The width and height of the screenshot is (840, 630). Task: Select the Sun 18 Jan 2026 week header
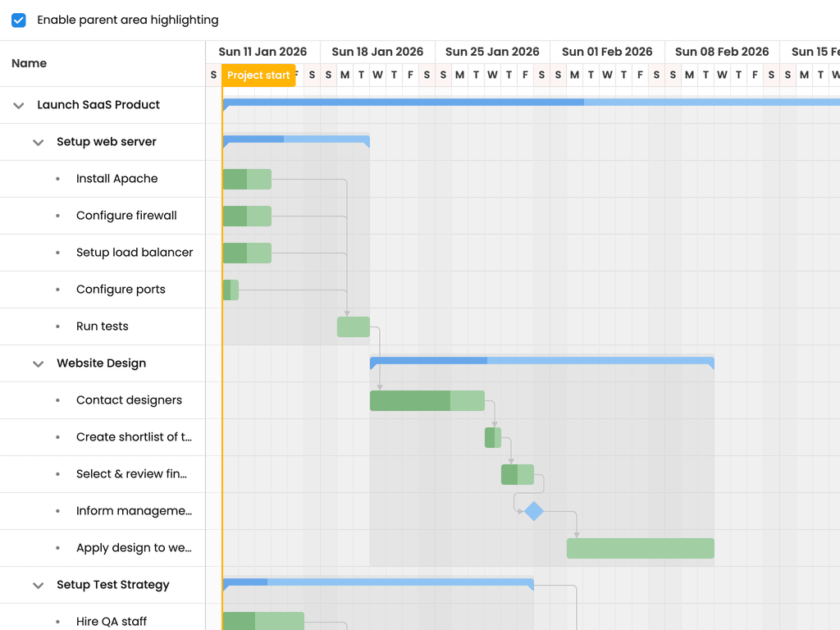377,52
